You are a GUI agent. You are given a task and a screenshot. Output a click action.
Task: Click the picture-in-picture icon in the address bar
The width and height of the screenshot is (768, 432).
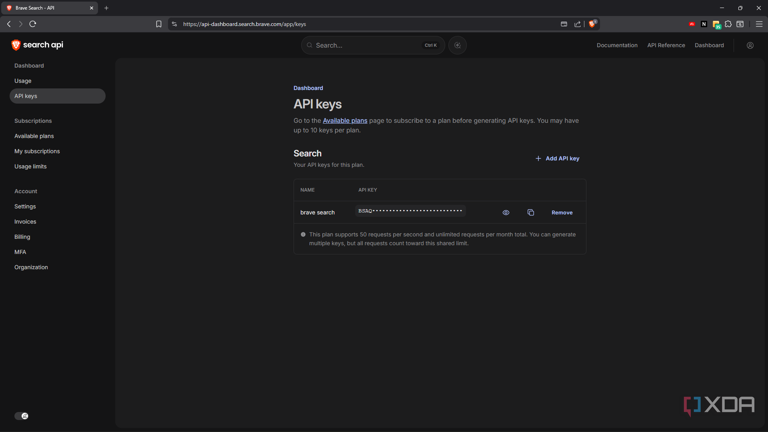[x=564, y=24]
